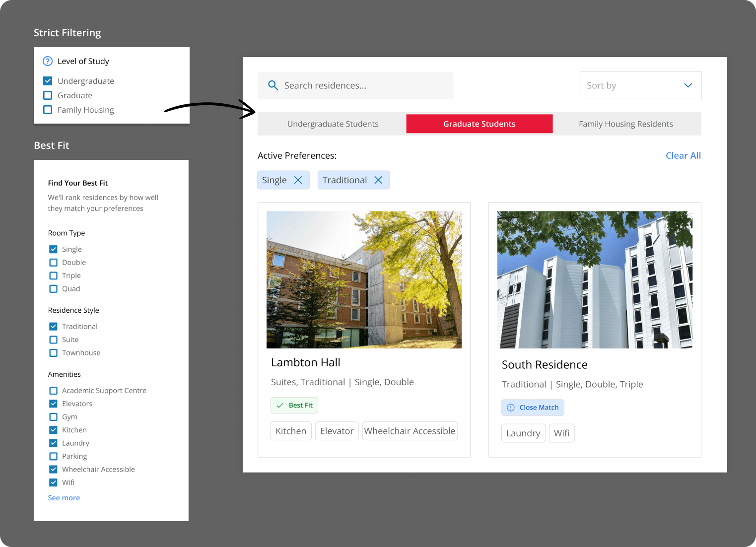Click the Active Preferences label
This screenshot has height=547, width=756.
pyautogui.click(x=297, y=156)
